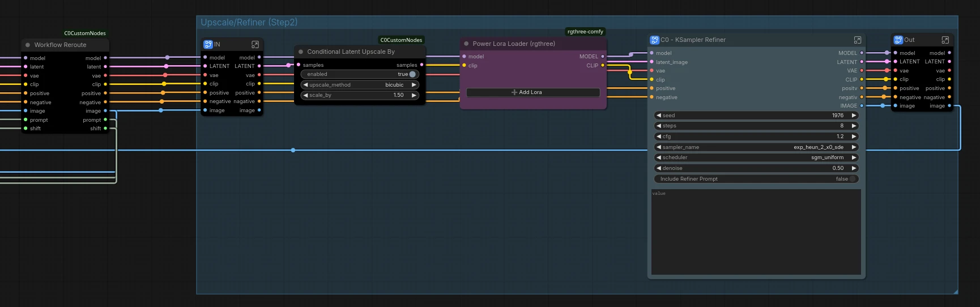980x307 pixels.
Task: Open the scheduler sgm_uniform combo
Action: point(756,157)
